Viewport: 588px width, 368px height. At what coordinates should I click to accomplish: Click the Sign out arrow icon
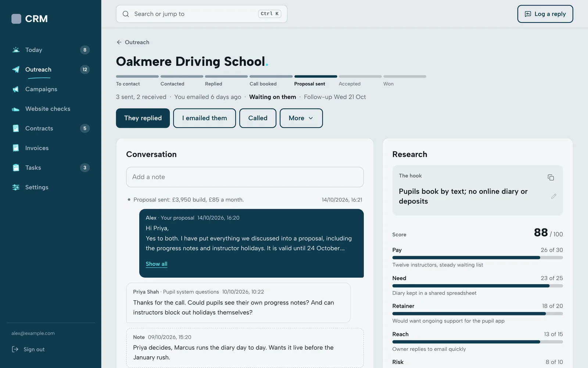click(15, 349)
